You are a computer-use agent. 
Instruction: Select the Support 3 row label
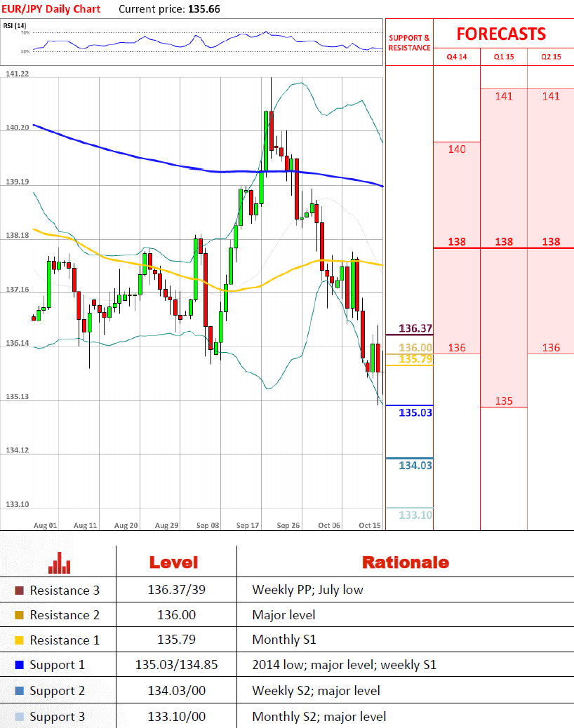point(57,717)
